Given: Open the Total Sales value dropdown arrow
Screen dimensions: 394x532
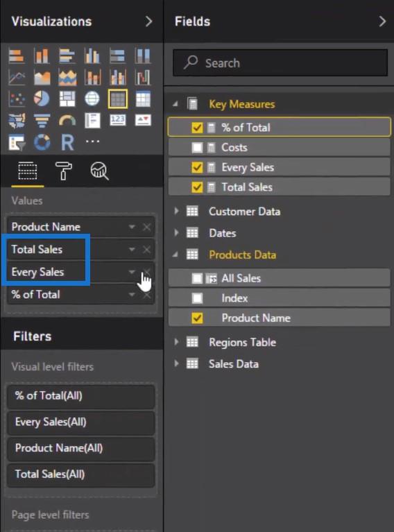Looking at the screenshot, I should click(x=132, y=250).
